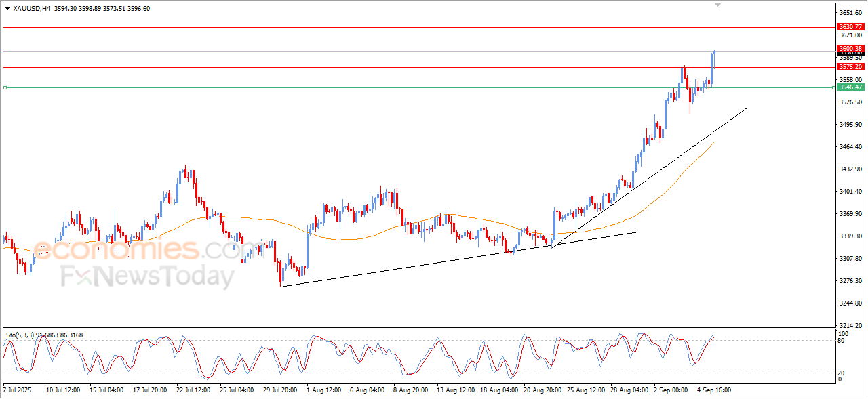Click the 8 Aug 20:00 time label
868x399 pixels.
(410, 390)
